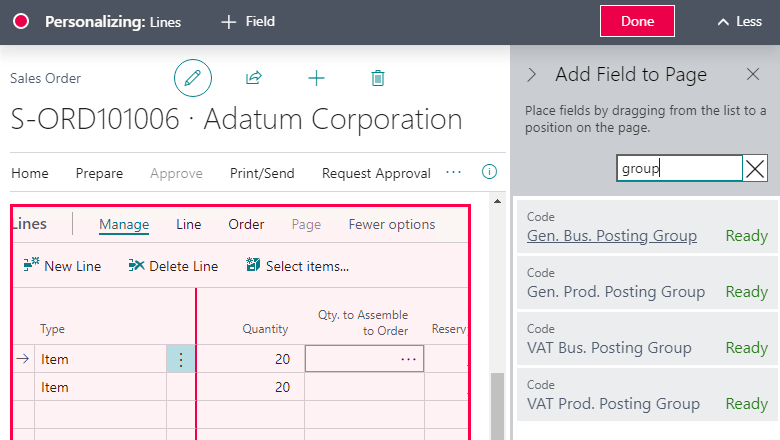Click the three-dot row menu icon
The height and width of the screenshot is (440, 780).
[181, 359]
